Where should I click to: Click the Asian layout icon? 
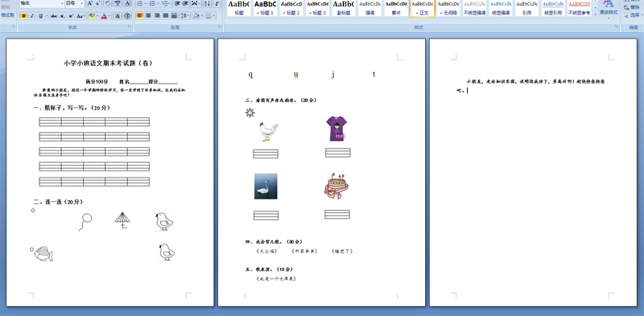coord(195,3)
